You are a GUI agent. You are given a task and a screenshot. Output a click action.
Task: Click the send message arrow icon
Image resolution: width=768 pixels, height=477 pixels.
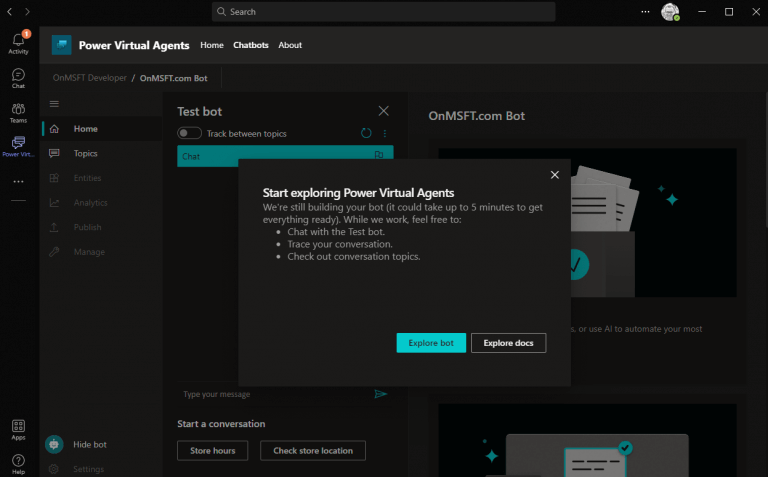coord(381,394)
